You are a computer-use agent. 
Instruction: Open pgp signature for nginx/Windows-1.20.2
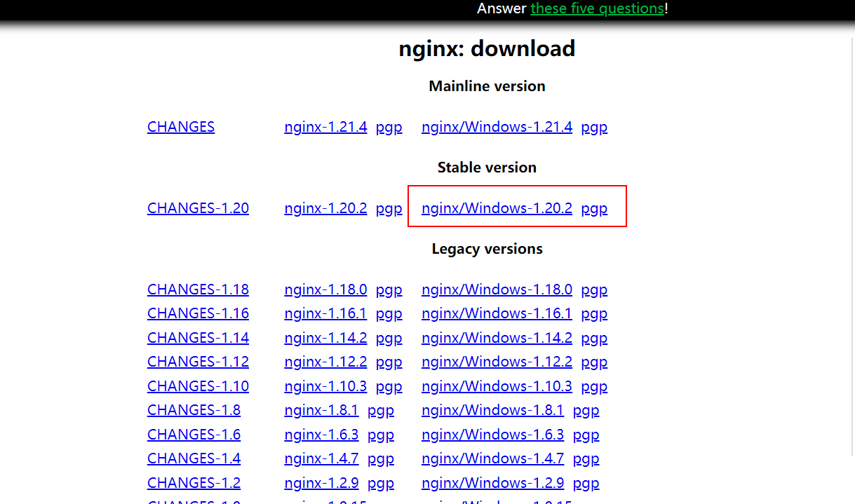[594, 209]
